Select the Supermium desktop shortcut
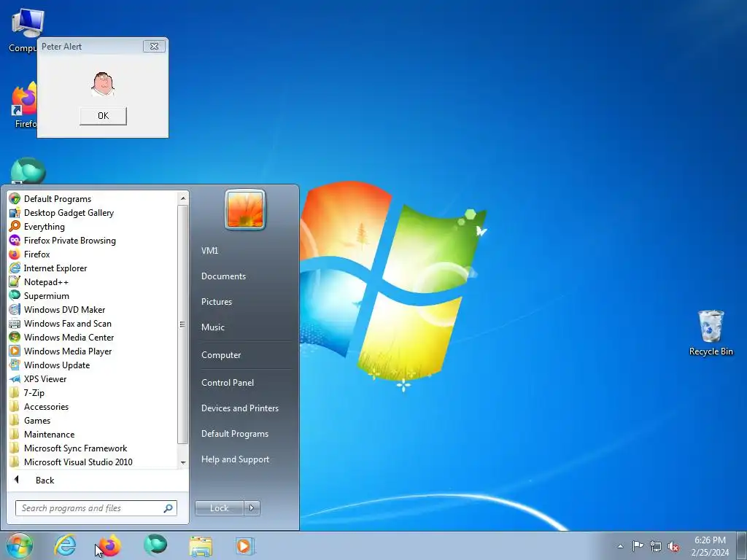The height and width of the screenshot is (560, 747). [x=28, y=171]
